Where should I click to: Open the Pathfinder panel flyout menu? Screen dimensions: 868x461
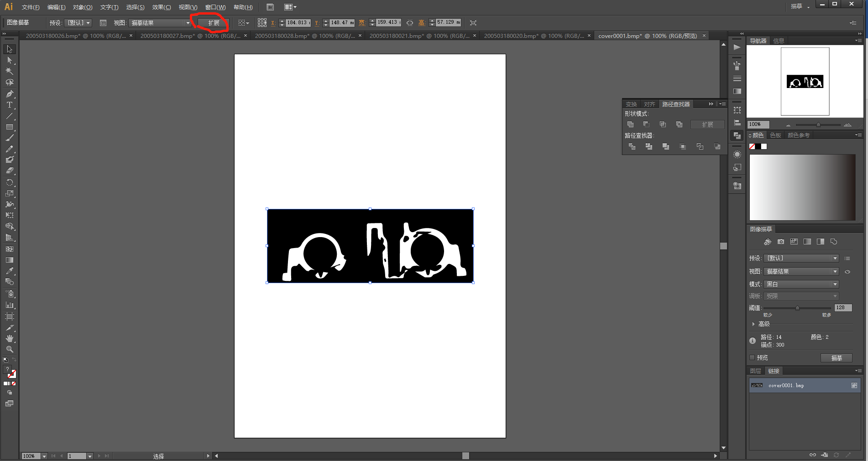722,104
